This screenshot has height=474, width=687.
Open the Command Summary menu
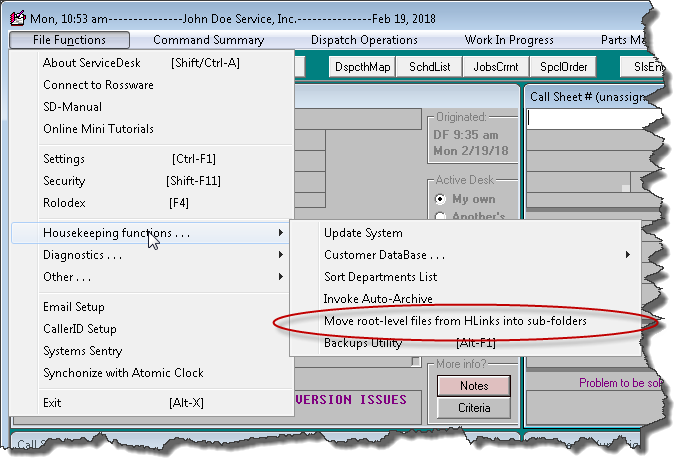pyautogui.click(x=208, y=40)
